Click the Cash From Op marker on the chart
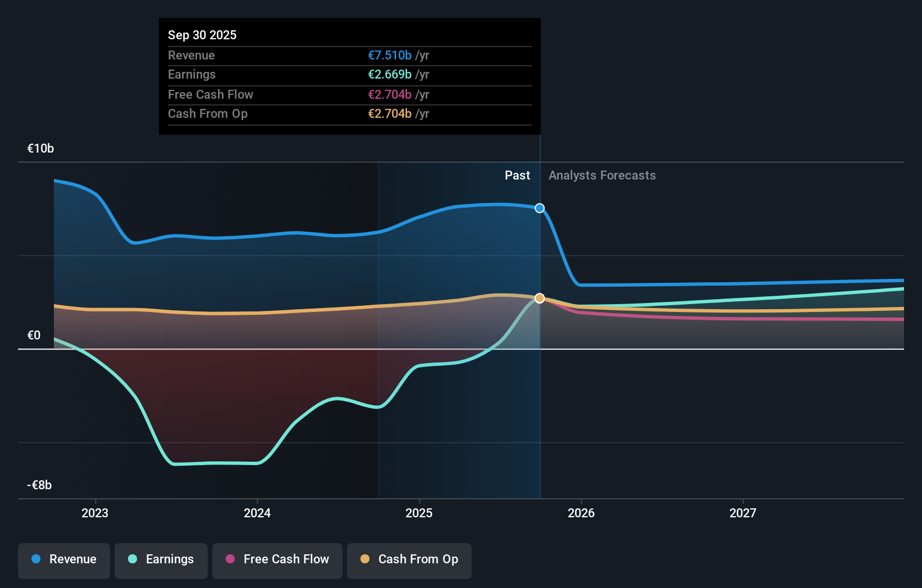Image resolution: width=922 pixels, height=588 pixels. [539, 298]
